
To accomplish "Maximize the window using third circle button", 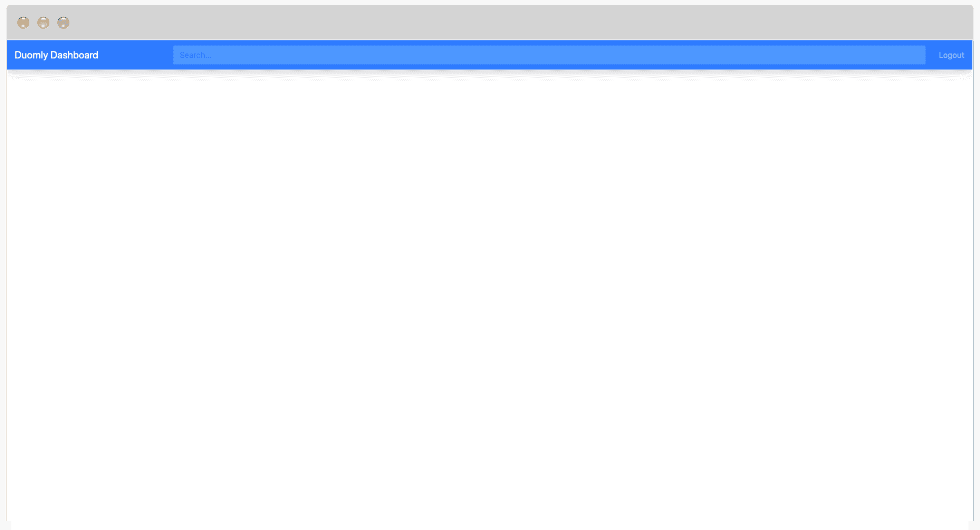I will (64, 23).
